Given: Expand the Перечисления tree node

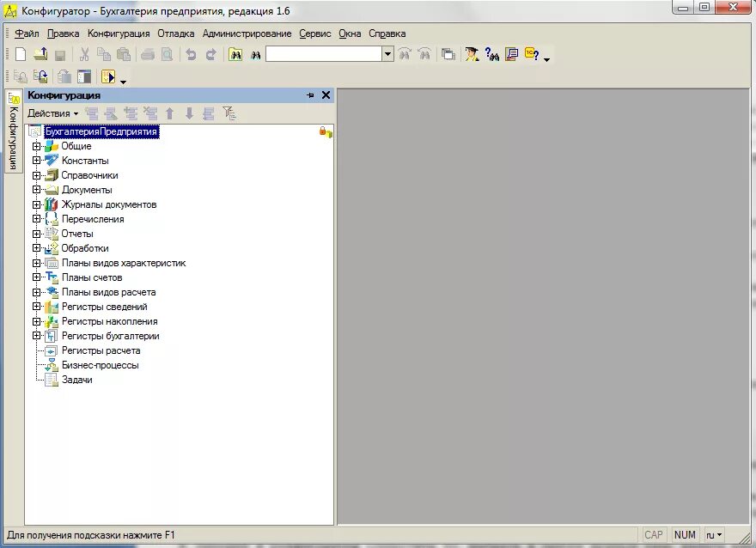Looking at the screenshot, I should [36, 219].
